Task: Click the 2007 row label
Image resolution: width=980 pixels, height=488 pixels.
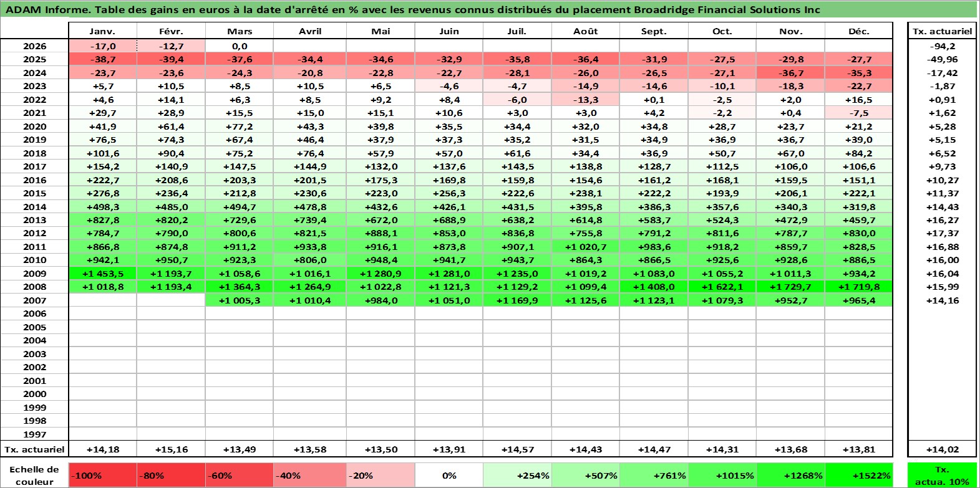Action: click(34, 300)
